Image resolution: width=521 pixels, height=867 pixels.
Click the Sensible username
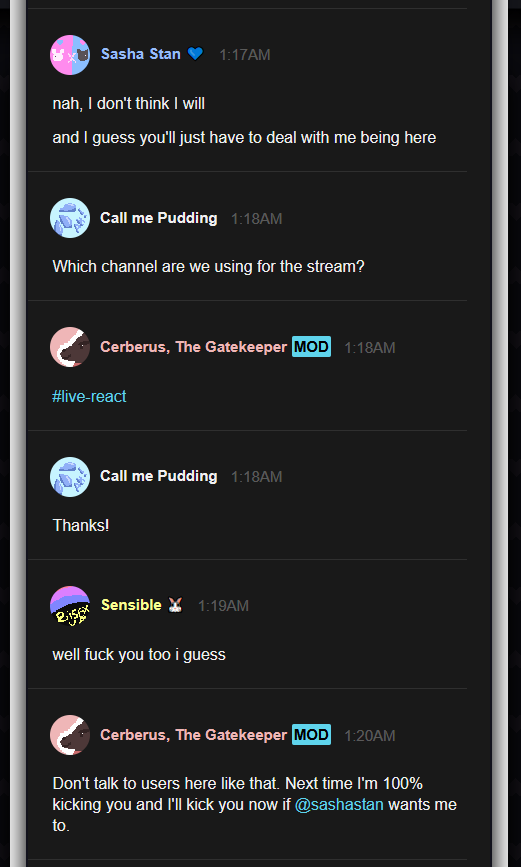(131, 605)
